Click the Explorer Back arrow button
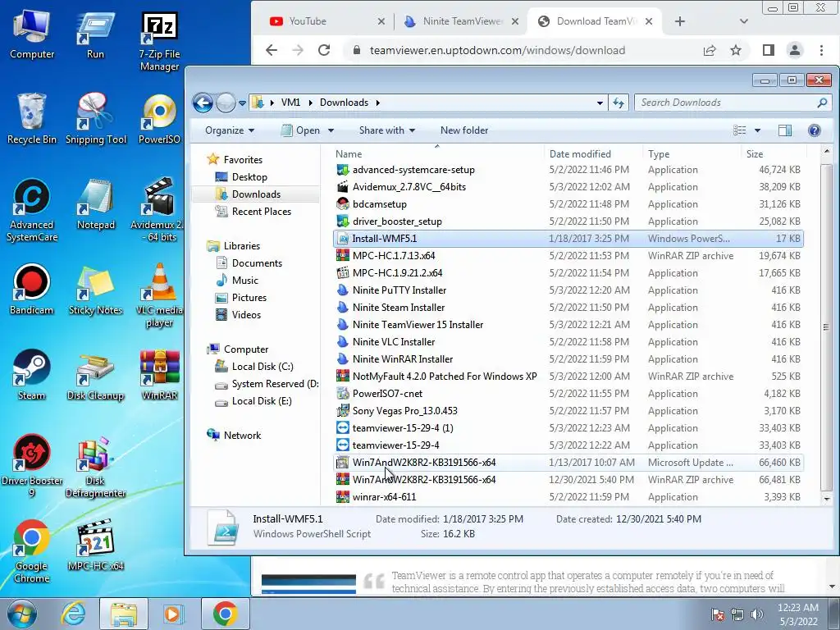 coord(203,103)
